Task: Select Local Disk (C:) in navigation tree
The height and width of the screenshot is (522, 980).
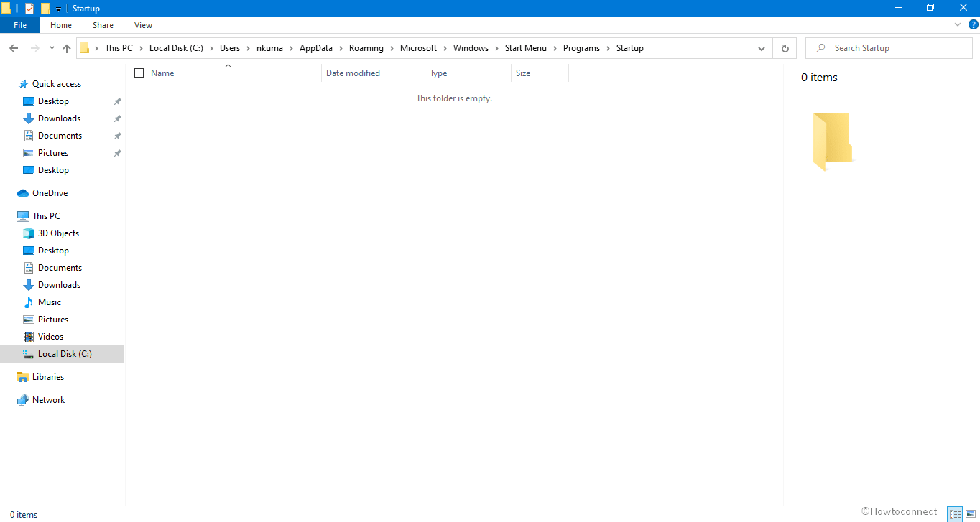Action: 65,354
